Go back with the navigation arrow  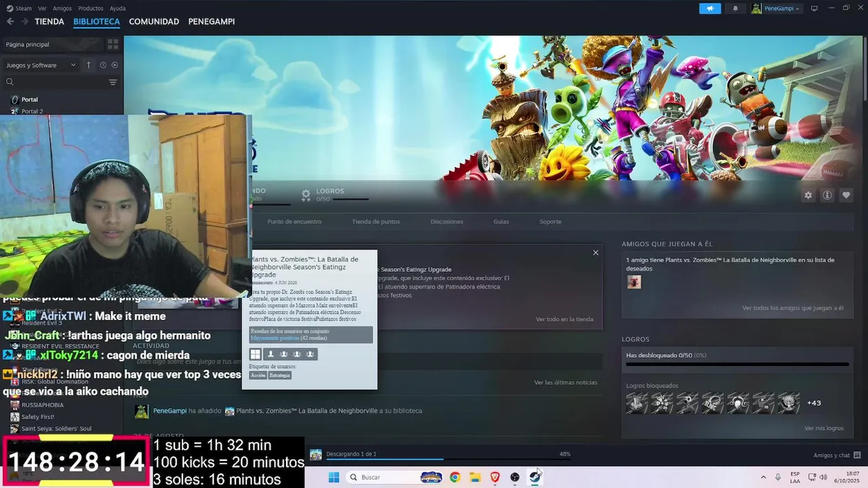(x=10, y=22)
